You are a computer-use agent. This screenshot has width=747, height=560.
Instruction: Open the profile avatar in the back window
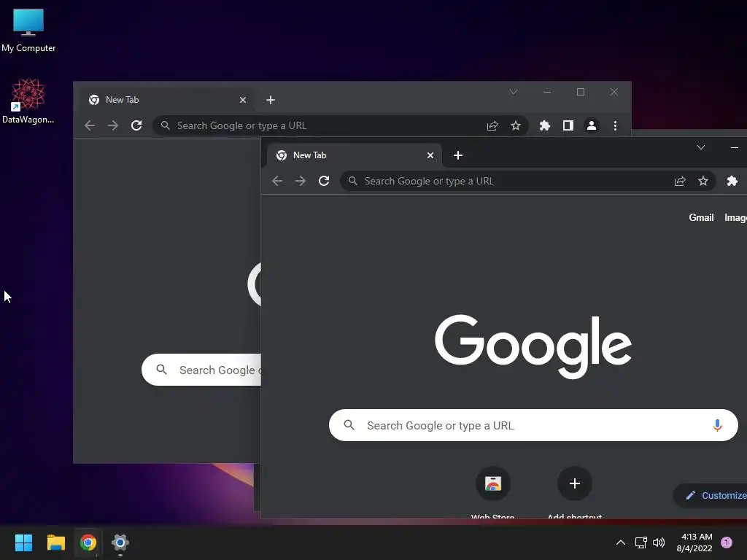591,125
